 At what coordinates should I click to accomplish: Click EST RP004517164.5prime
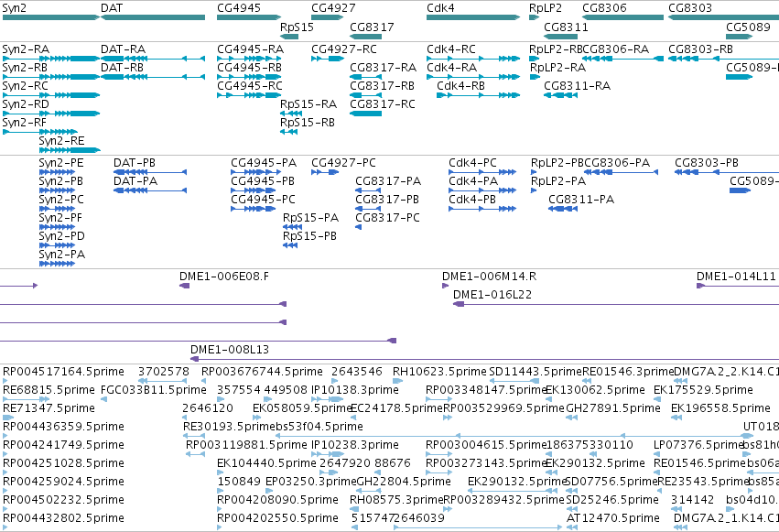[x=63, y=372]
